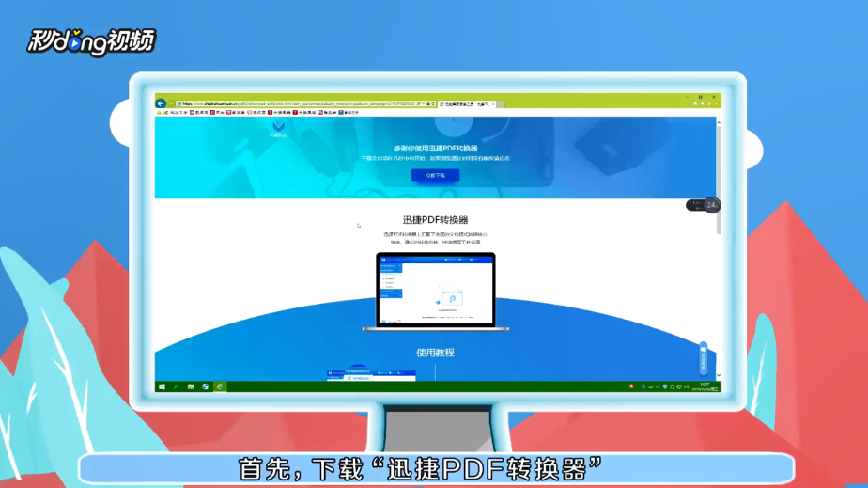Open File Explorer from the taskbar

[x=191, y=386]
